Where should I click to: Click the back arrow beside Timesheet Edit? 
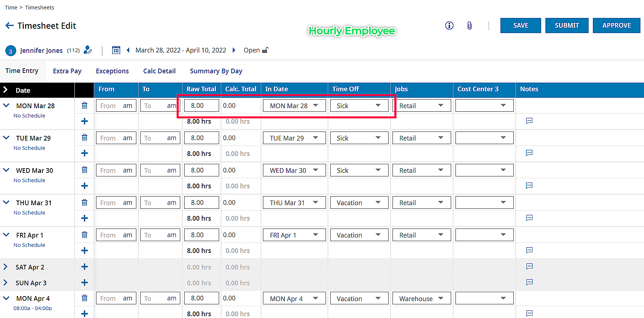[x=10, y=26]
